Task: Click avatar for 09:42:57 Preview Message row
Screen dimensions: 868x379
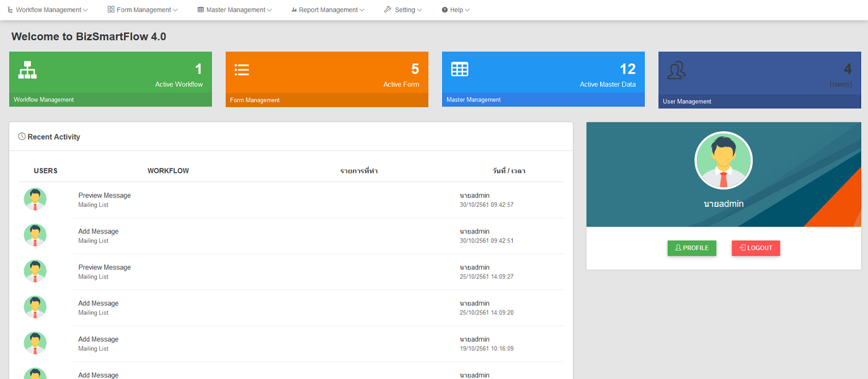Action: pos(35,199)
